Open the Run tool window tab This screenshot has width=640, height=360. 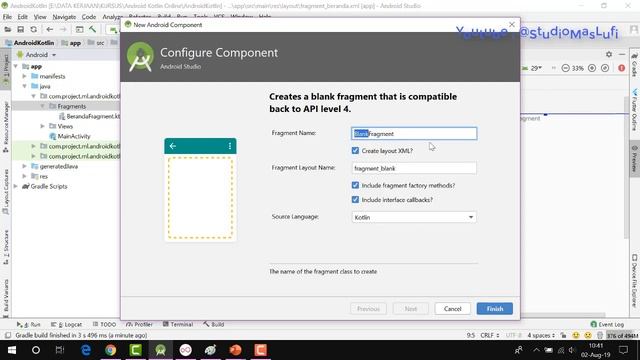click(x=29, y=324)
